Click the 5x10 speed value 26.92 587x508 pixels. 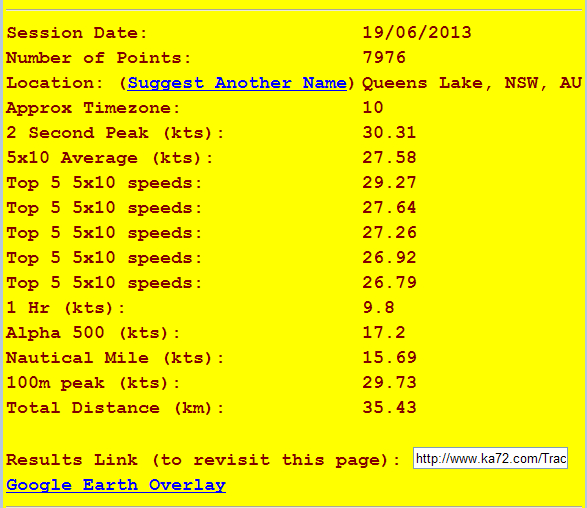[x=389, y=258]
